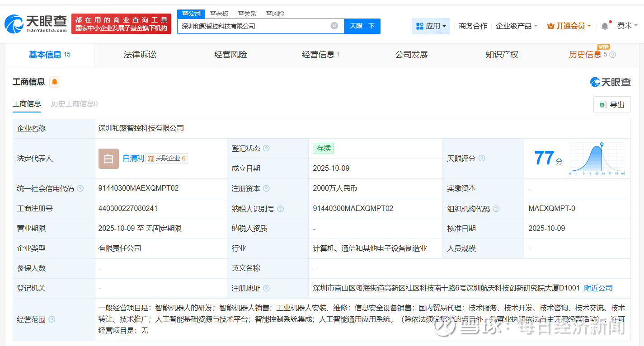
Task: Expand the 开通会员 membership dropdown
Action: (x=569, y=26)
